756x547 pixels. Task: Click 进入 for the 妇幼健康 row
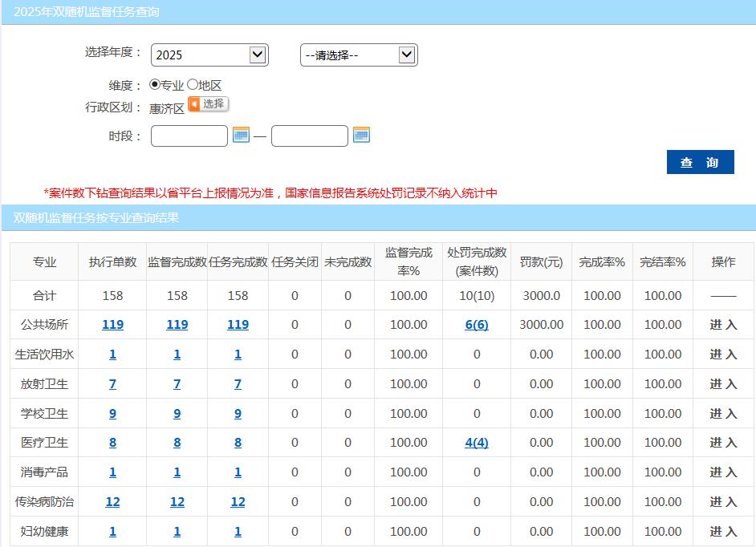click(x=723, y=532)
